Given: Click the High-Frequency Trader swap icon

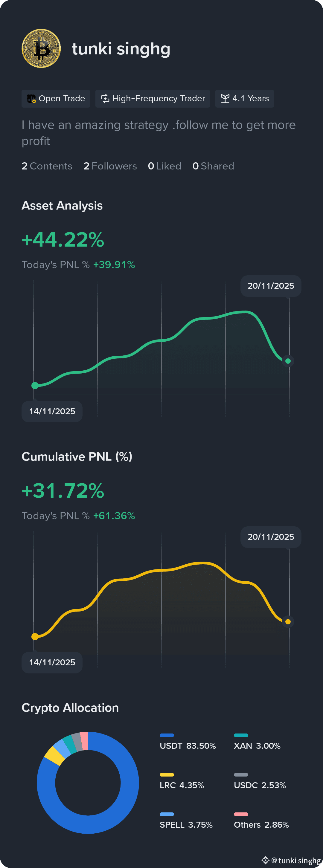Looking at the screenshot, I should click(x=105, y=99).
